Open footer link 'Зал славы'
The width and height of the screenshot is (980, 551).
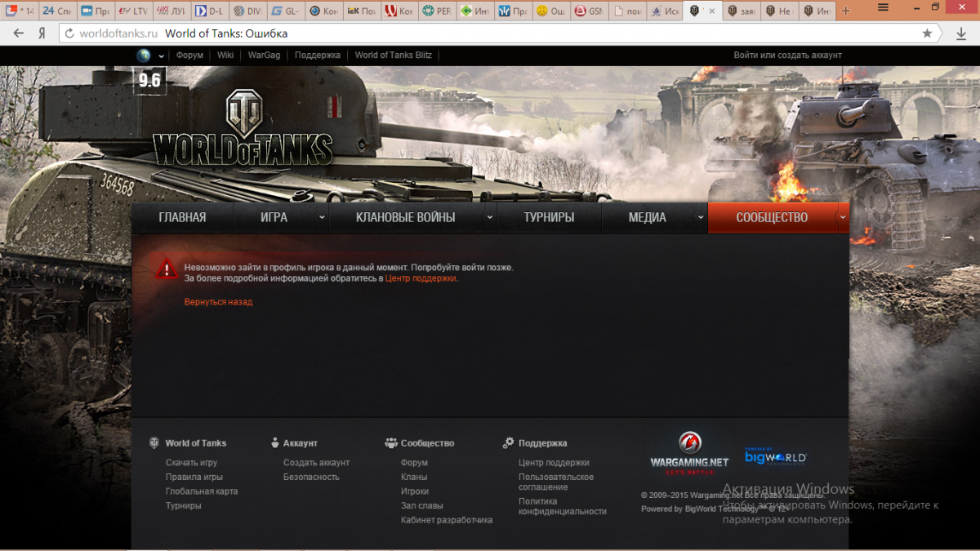422,506
